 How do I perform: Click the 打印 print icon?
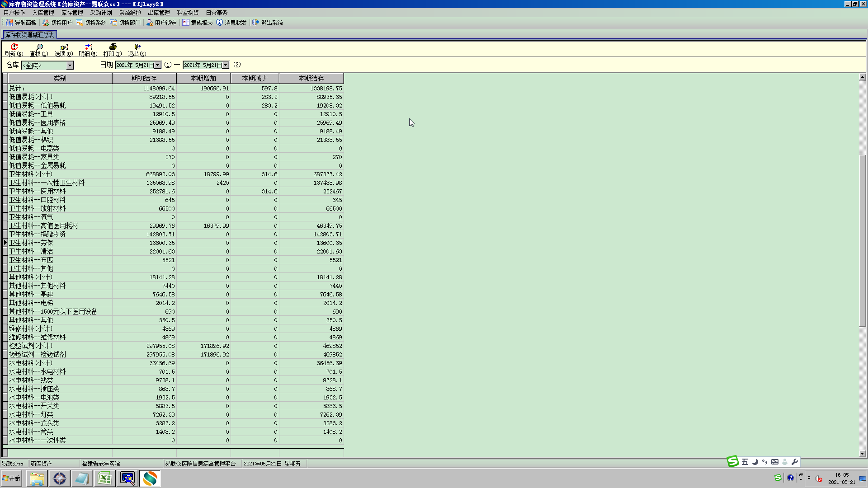tap(113, 49)
